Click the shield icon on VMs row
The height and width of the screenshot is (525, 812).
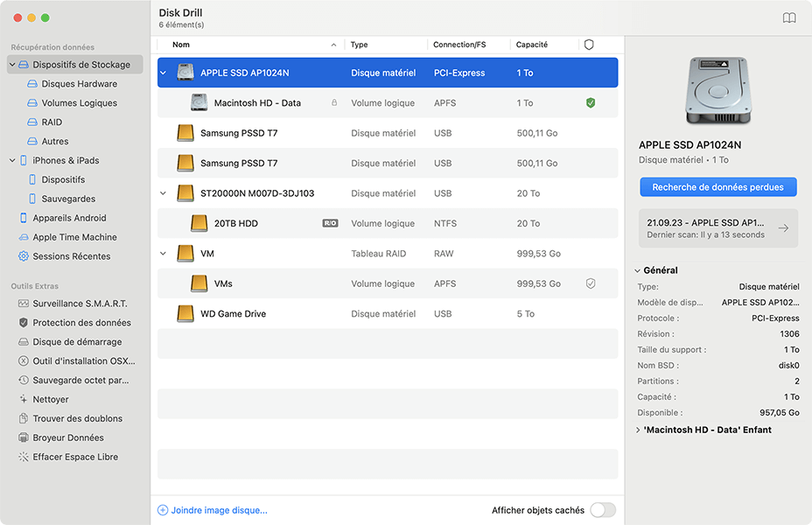(x=591, y=283)
